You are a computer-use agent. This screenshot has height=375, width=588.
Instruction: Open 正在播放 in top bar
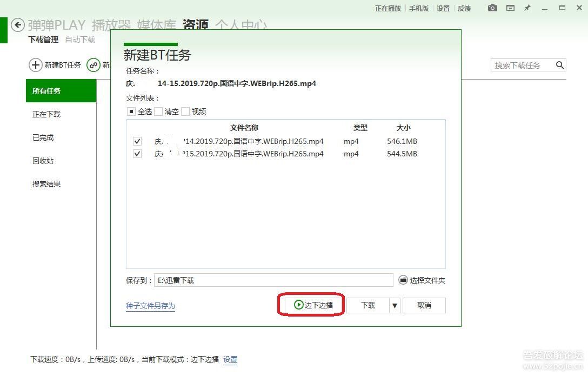(387, 8)
